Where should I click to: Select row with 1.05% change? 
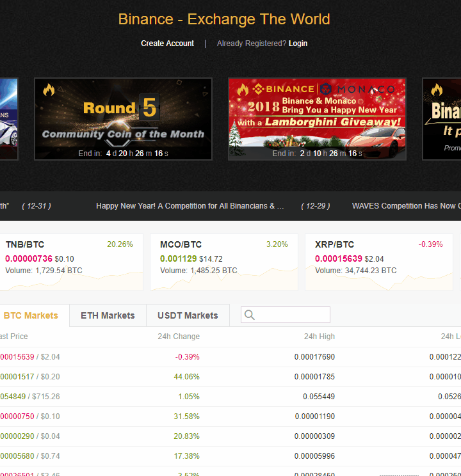click(230, 397)
